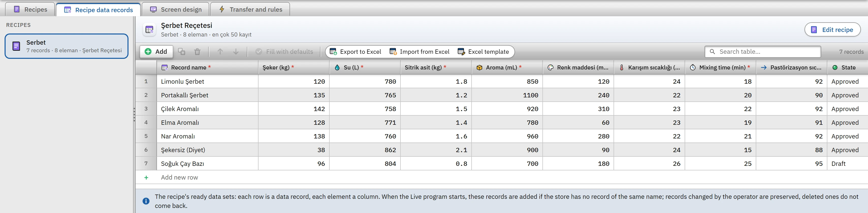Viewport: 868px width, 213px height.
Task: Click the Mixing time (min) column header
Action: [x=720, y=67]
